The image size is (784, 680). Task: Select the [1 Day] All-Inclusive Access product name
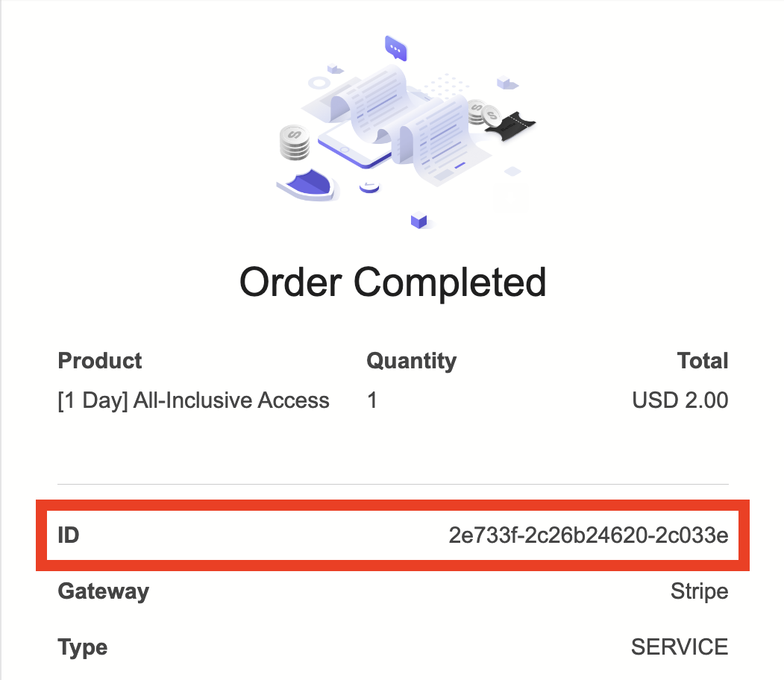point(193,400)
